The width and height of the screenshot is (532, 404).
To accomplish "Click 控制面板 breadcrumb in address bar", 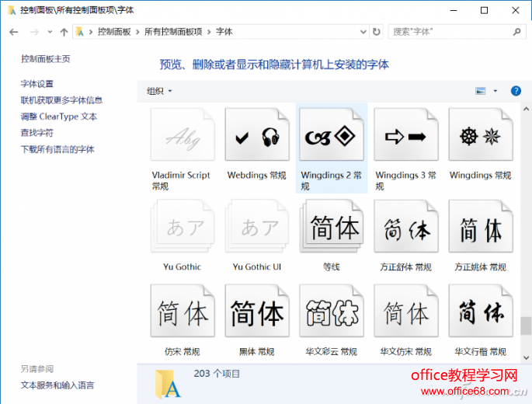I will pos(114,32).
